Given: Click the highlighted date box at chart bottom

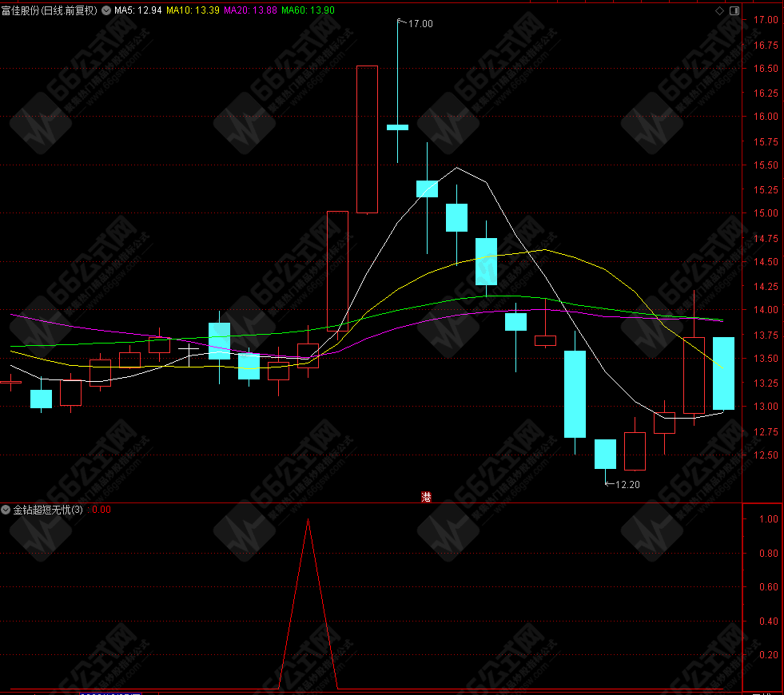Looking at the screenshot, I should point(110,693).
